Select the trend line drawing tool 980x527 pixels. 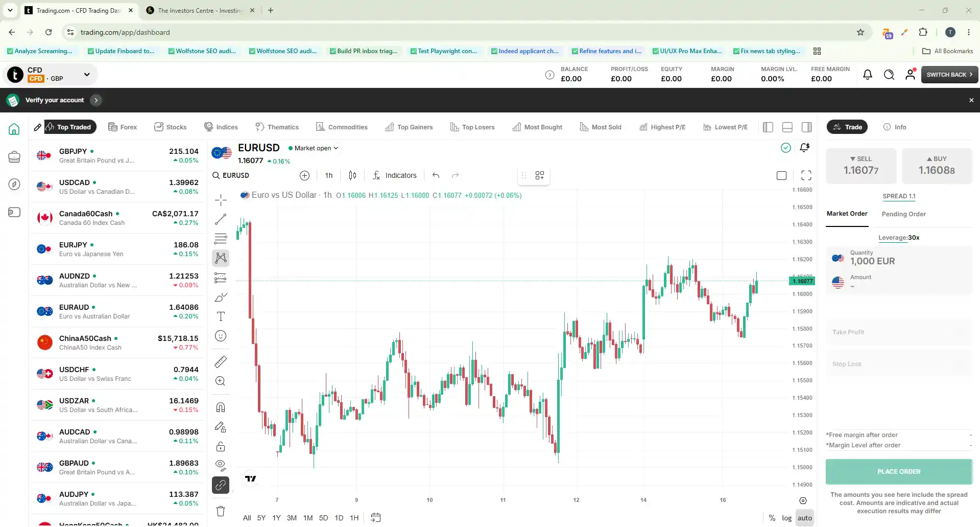tap(221, 219)
